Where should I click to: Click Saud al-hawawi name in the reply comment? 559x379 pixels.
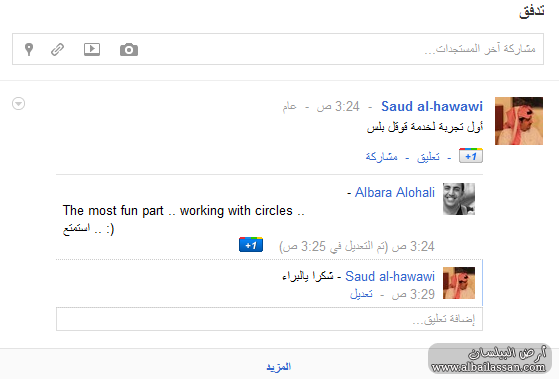tap(390, 276)
